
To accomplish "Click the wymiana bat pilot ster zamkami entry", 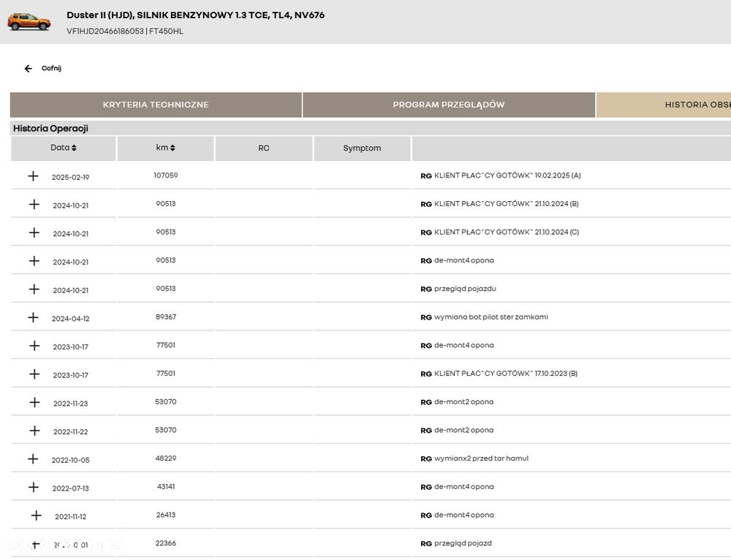I will click(x=491, y=317).
